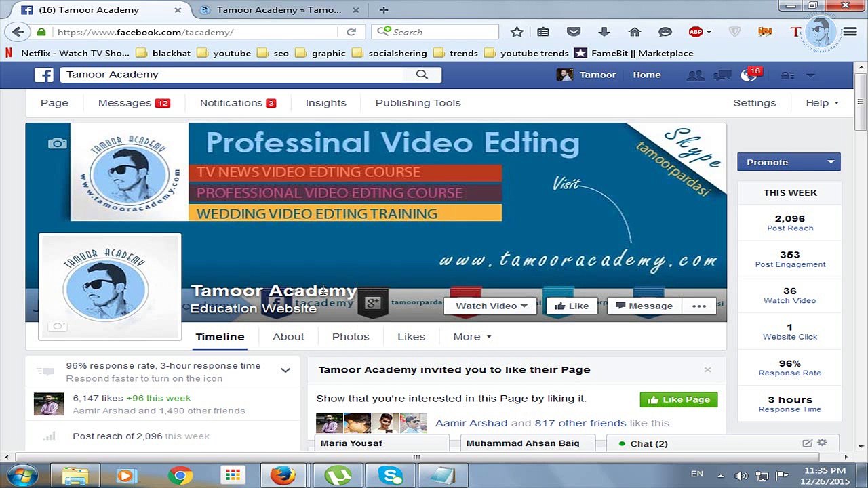Open the Watch Video dropdown button

click(x=491, y=306)
